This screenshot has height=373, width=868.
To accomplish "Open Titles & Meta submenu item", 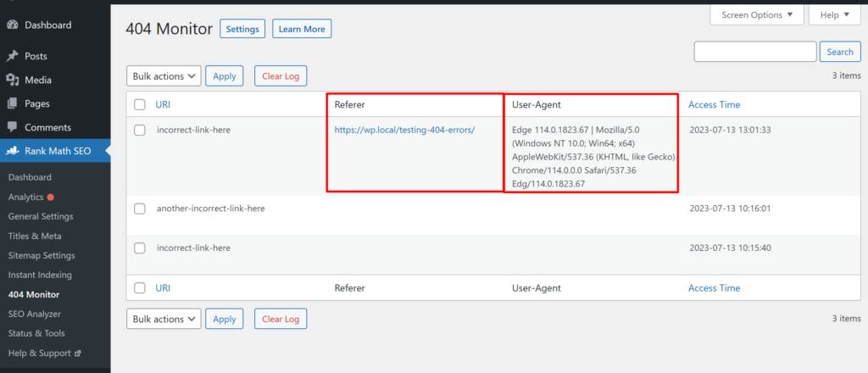I will pyautogui.click(x=35, y=237).
